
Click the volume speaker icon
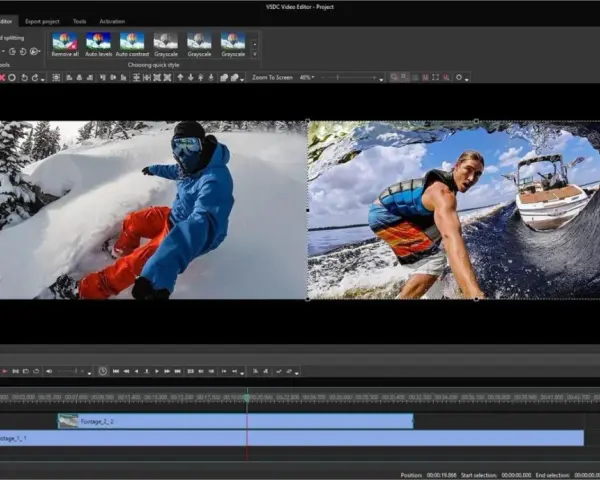click(x=49, y=371)
